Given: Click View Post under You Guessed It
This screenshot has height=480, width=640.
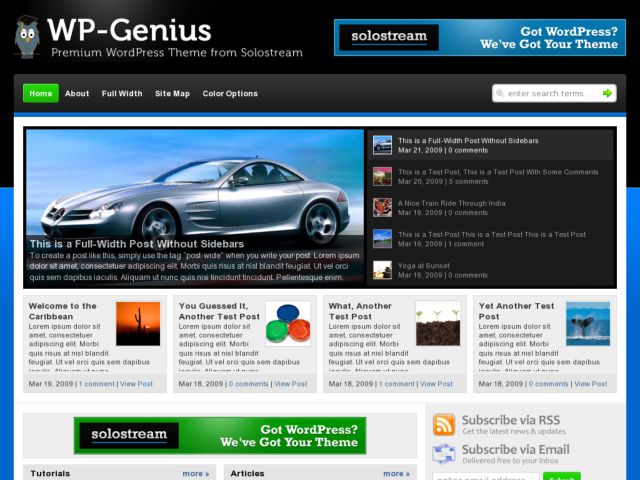Looking at the screenshot, I should (x=291, y=384).
